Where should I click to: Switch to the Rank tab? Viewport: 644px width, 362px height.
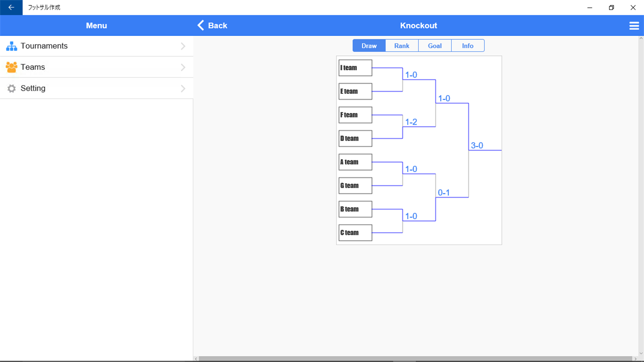tap(402, 46)
